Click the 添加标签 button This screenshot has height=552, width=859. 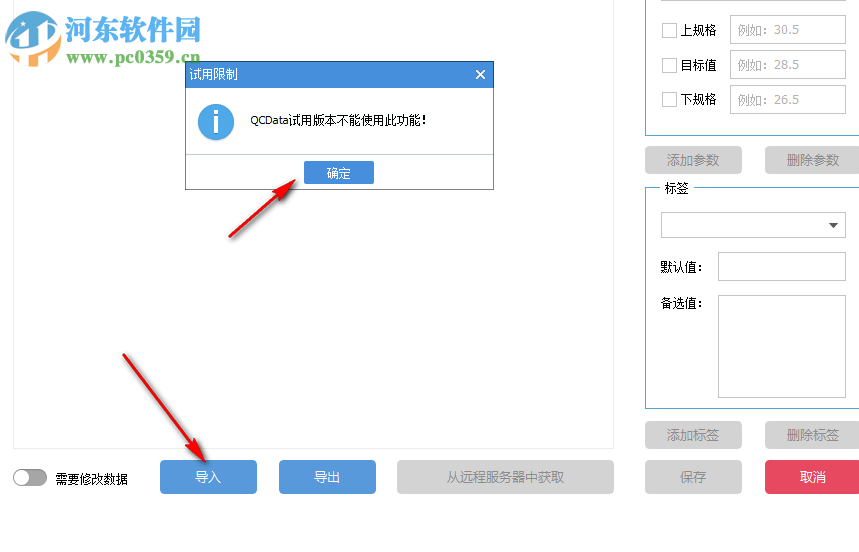pos(693,435)
